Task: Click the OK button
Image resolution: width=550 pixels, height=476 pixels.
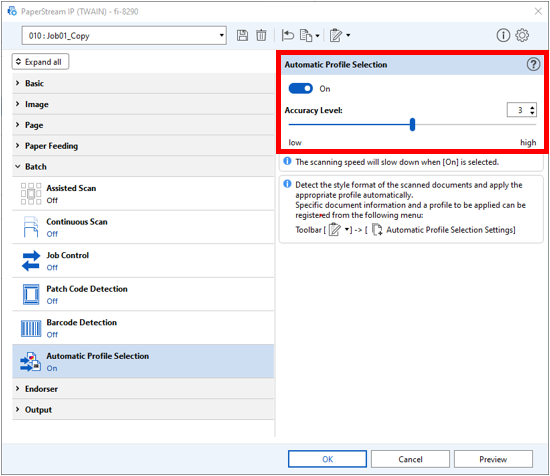Action: (x=327, y=459)
